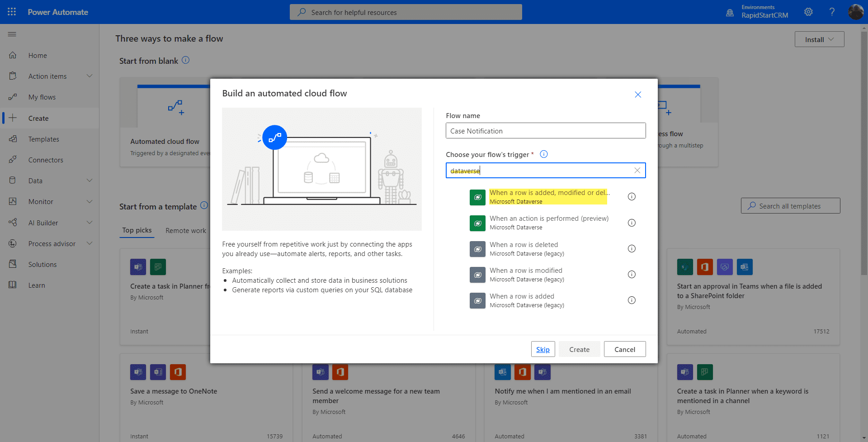
Task: Open the Settings gear icon
Action: (808, 12)
